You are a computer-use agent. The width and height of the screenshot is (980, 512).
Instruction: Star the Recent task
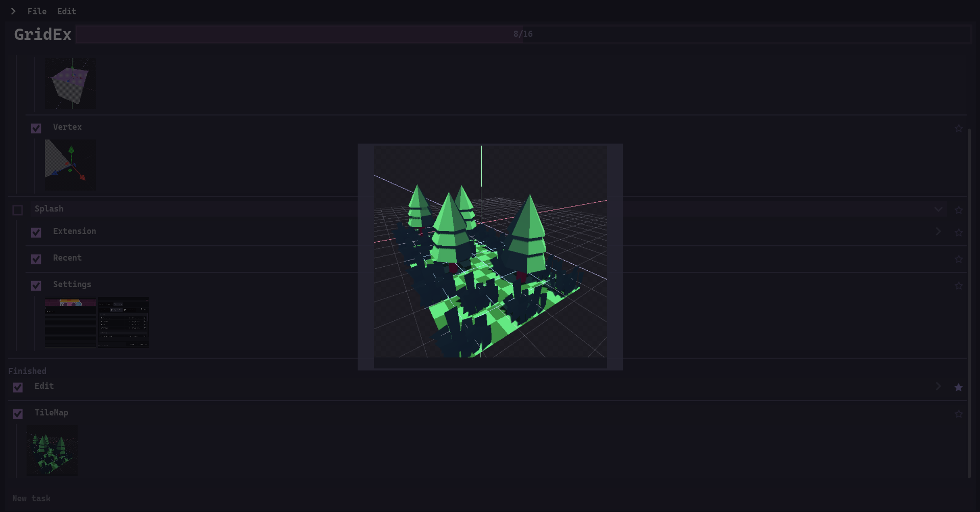(x=959, y=259)
